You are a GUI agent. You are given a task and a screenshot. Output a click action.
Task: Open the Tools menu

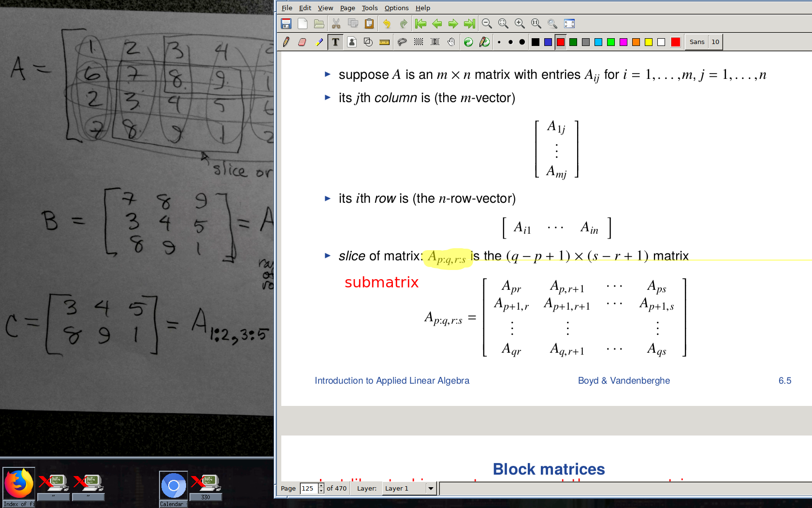(369, 8)
